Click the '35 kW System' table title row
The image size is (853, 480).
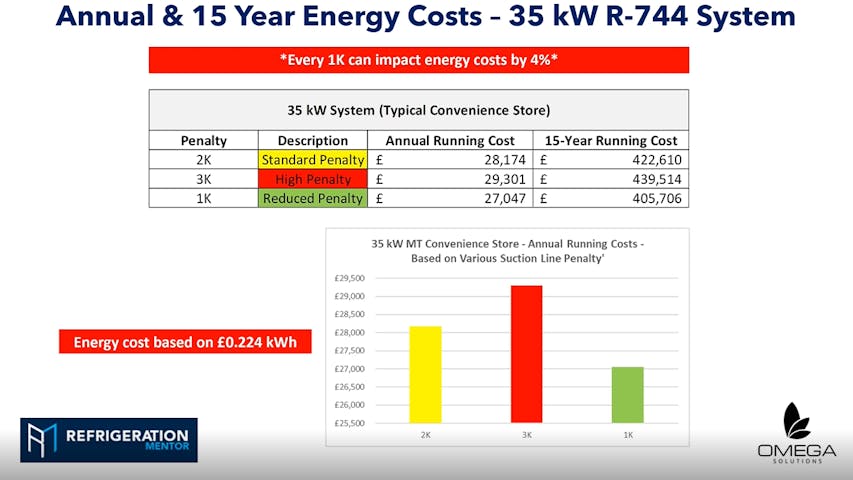pos(418,110)
